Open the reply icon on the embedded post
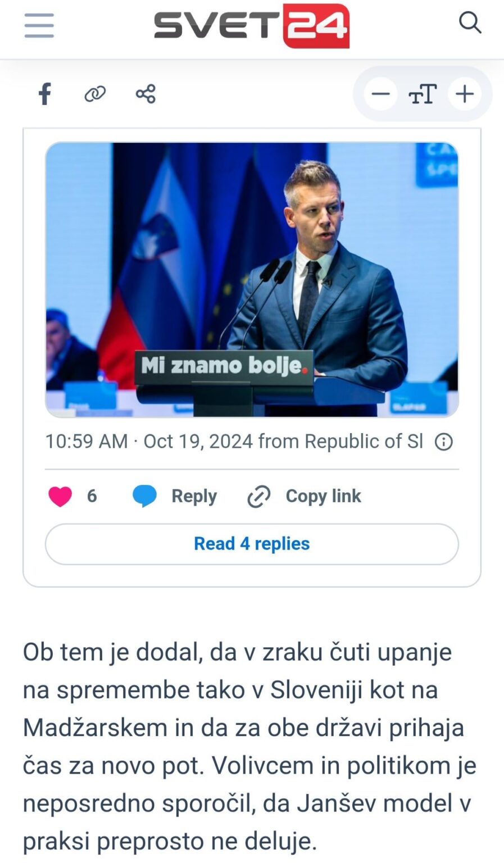The image size is (504, 863). (x=144, y=496)
